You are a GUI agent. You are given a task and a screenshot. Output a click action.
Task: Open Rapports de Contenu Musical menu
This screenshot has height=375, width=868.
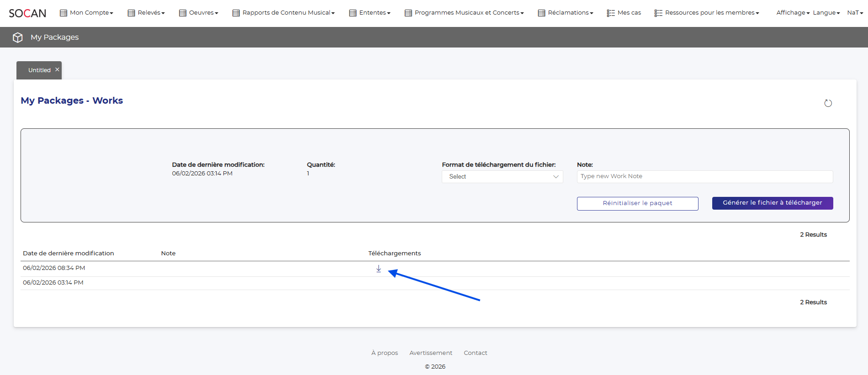tap(284, 13)
